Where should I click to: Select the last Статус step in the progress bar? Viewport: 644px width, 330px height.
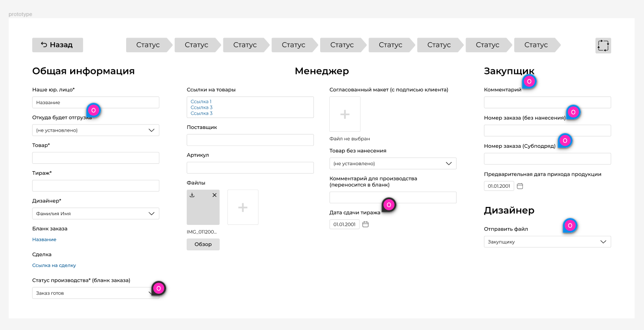point(536,45)
